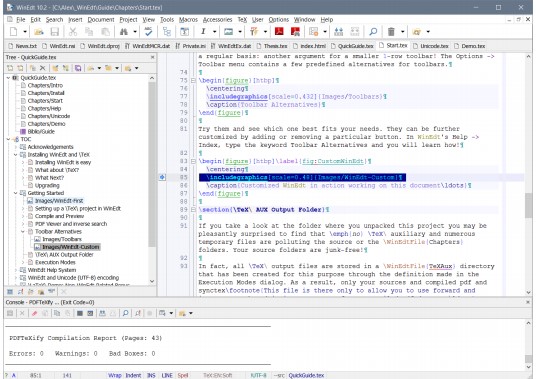Click the trash can erase output icon
Screen dimensions: 536x379
[391, 32]
